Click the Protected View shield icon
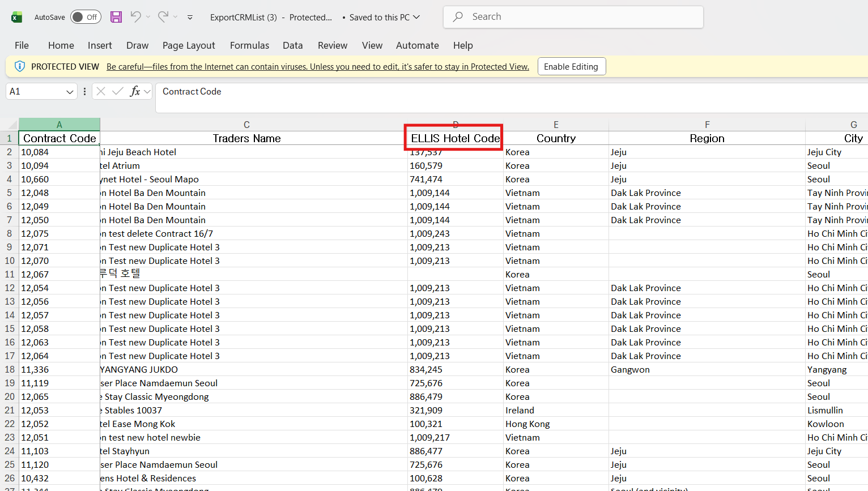The width and height of the screenshot is (868, 491). click(19, 66)
